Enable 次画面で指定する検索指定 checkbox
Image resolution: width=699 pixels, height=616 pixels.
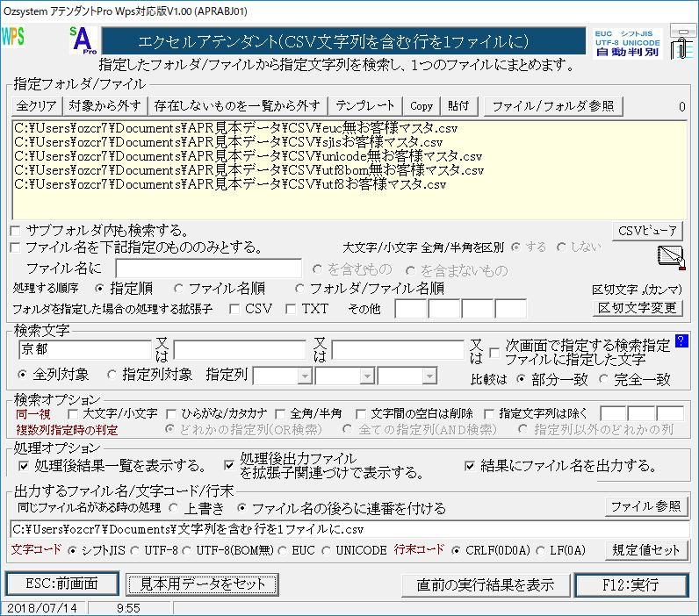[x=494, y=353]
